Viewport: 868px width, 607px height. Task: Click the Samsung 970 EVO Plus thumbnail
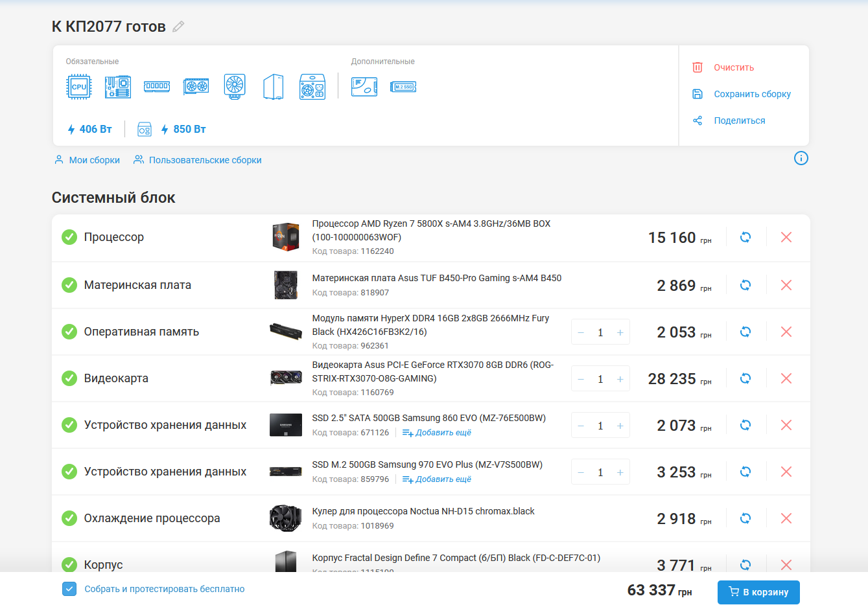pyautogui.click(x=286, y=472)
